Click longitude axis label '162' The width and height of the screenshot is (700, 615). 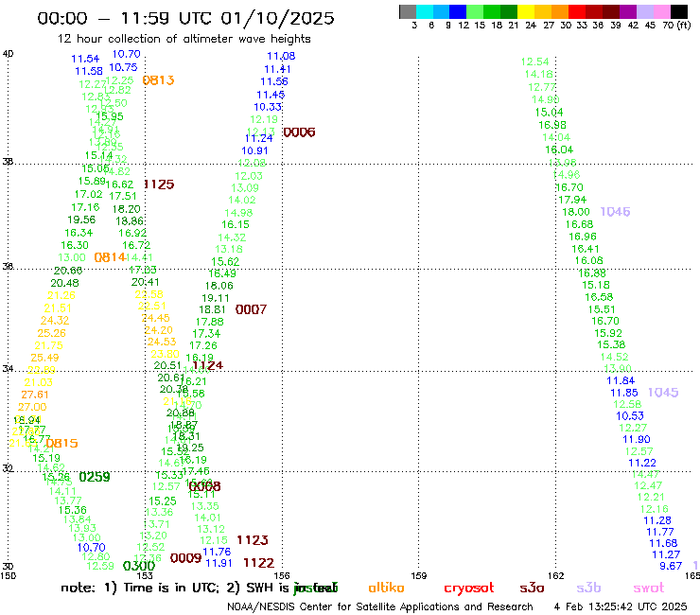tap(556, 576)
